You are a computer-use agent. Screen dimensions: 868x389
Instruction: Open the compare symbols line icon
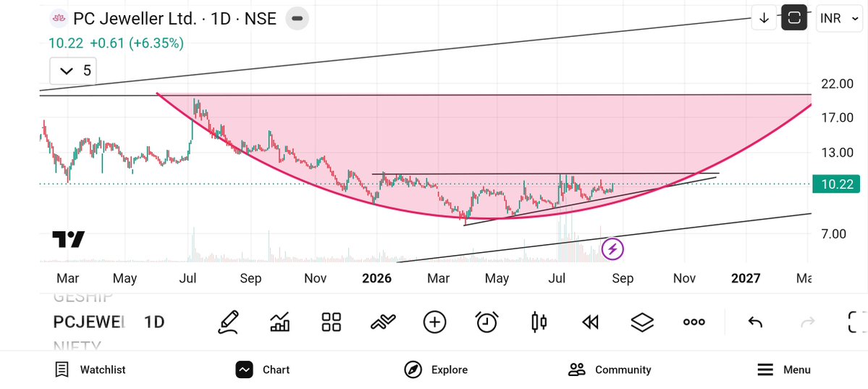(383, 322)
